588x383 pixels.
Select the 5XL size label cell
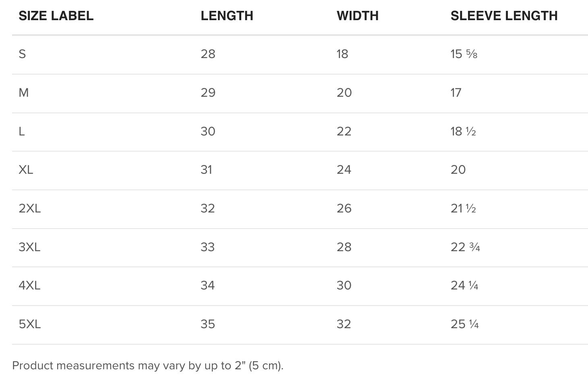point(30,324)
